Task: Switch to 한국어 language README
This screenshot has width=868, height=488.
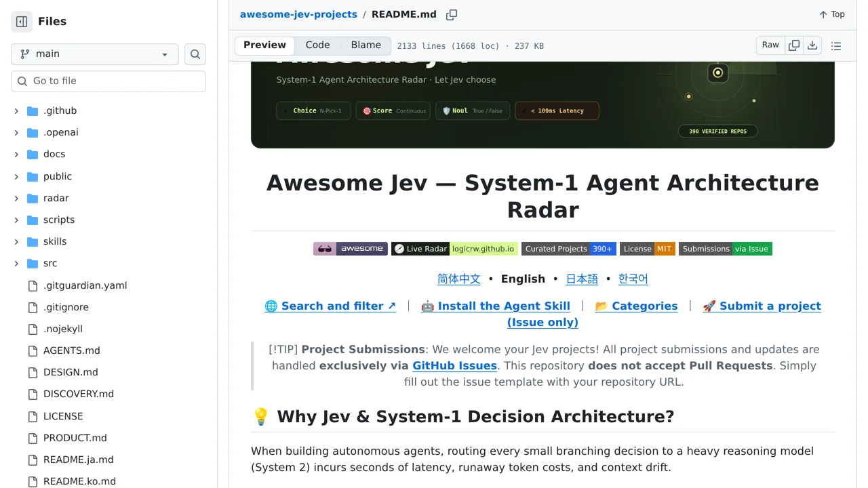Action: 633,279
